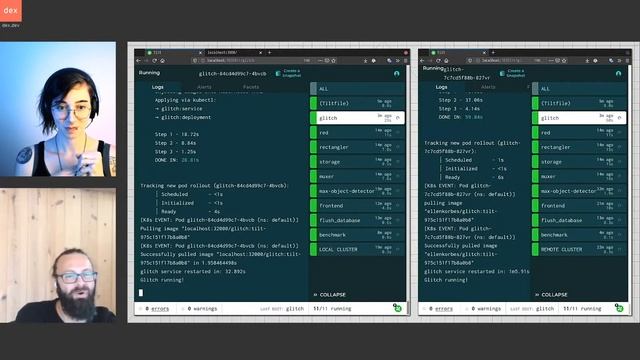Select ALL resources in left Tilt sidebar

pyautogui.click(x=358, y=89)
